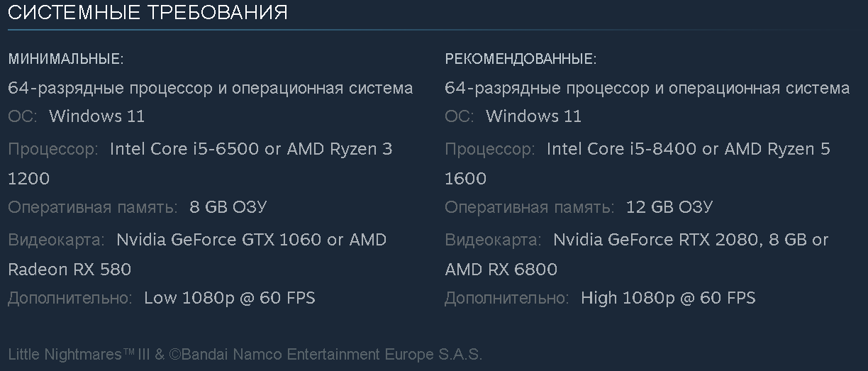
Task: Click the Nvidia GeForce GTX 1060 text
Action: point(218,240)
